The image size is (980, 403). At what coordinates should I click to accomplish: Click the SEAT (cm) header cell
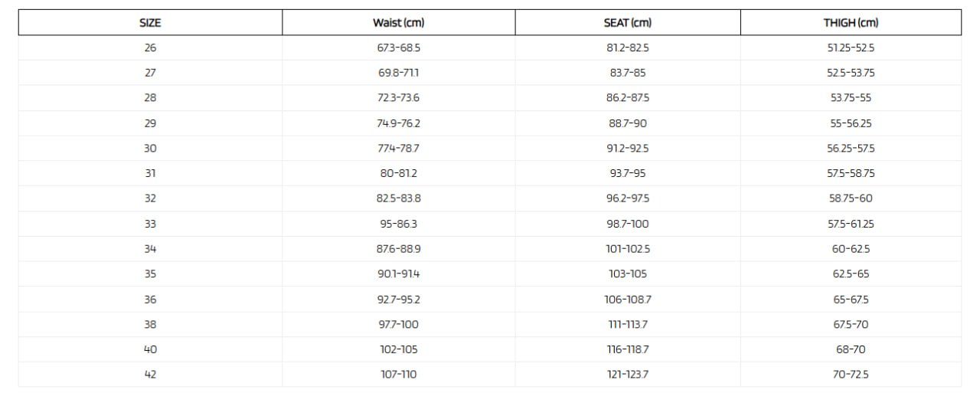[x=628, y=22]
